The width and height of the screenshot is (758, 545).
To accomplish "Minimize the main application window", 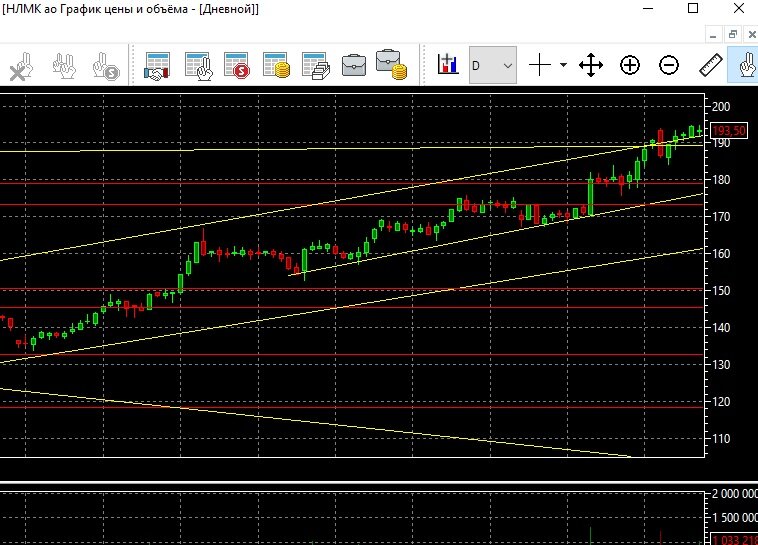I will (x=648, y=8).
